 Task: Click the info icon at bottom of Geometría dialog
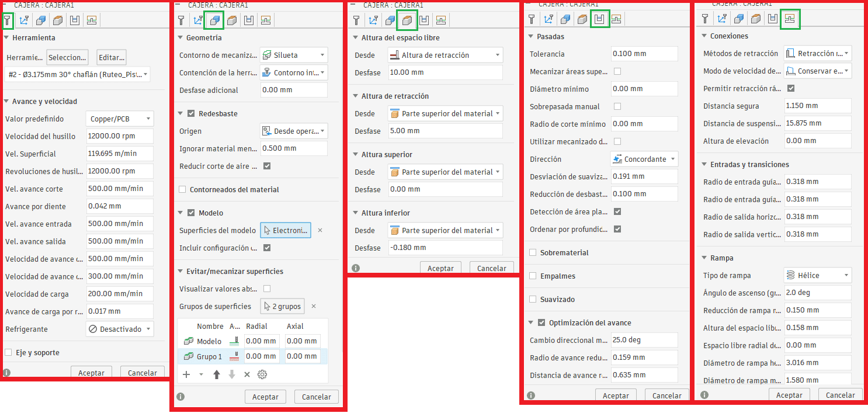coord(180,396)
